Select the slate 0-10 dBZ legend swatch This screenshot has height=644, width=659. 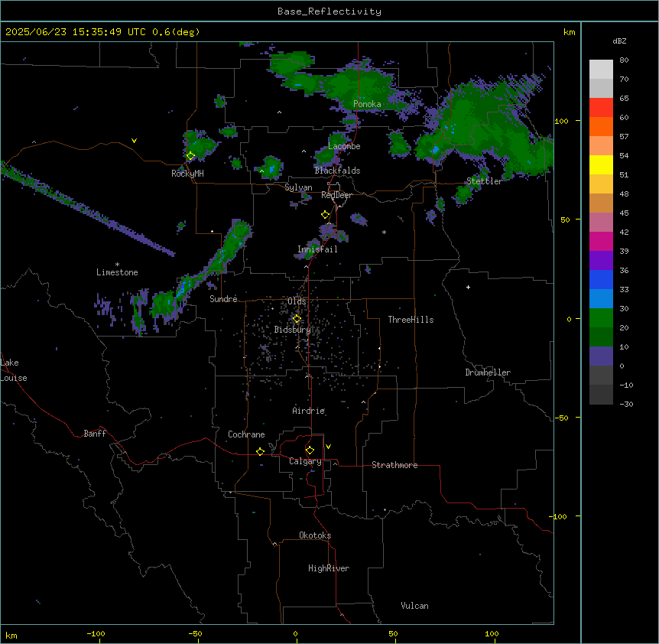pos(601,356)
